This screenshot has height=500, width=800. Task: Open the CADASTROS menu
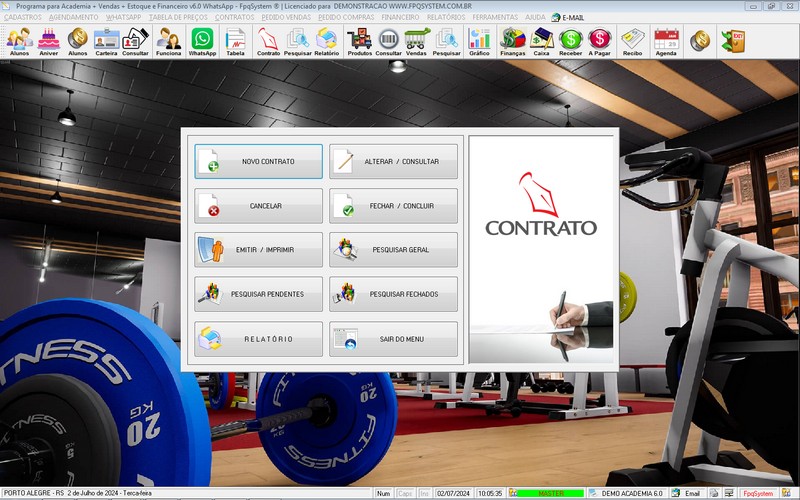click(22, 17)
